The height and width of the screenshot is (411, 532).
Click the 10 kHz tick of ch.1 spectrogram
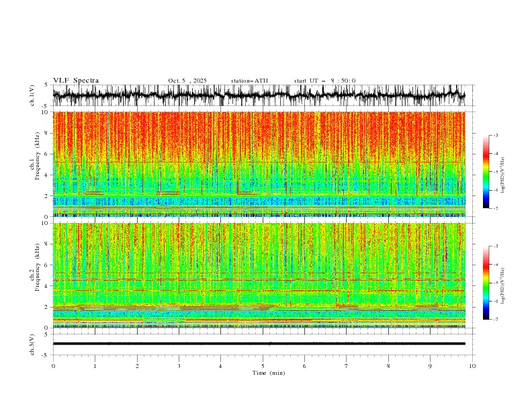point(45,112)
